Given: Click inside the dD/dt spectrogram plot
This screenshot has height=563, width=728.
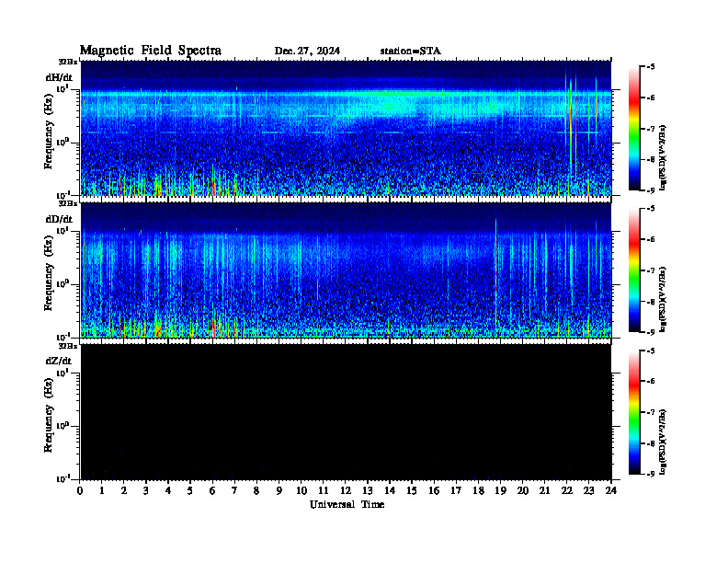Looking at the screenshot, I should coord(346,270).
